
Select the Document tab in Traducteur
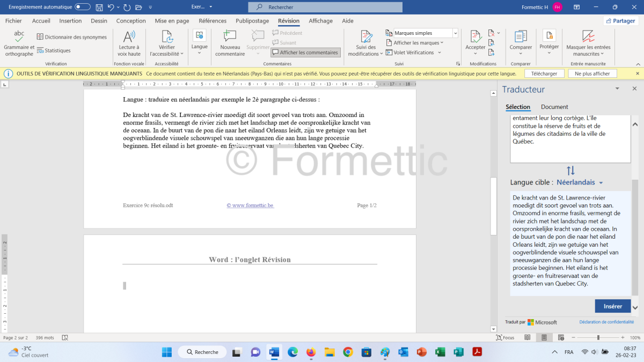[554, 107]
